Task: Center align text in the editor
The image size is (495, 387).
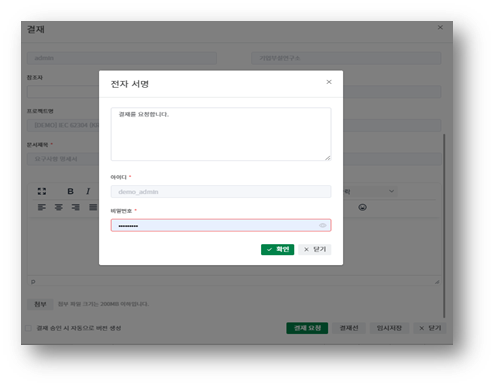Action: coord(59,207)
